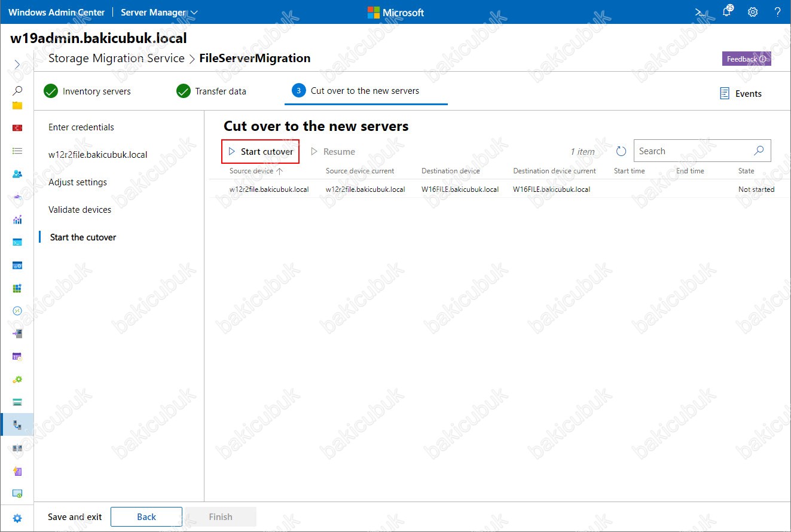Click Save and exit
Viewport: 791px width, 532px height.
(75, 517)
